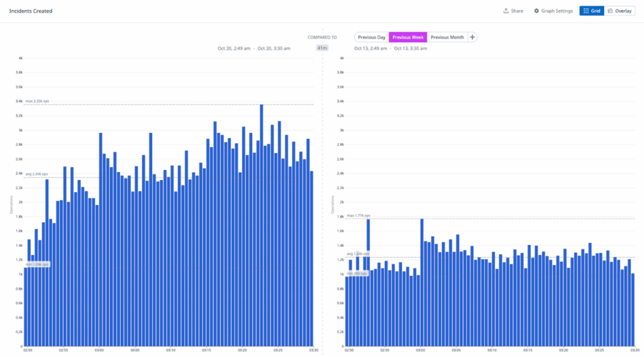Viewport: 644px width, 357px height.
Task: Switch to Overlay view
Action: coord(623,11)
